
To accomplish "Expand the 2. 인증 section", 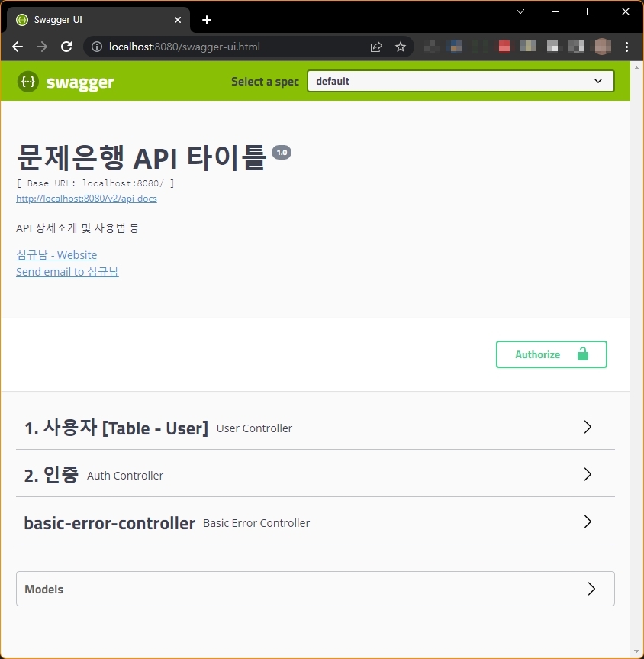I will tap(315, 475).
